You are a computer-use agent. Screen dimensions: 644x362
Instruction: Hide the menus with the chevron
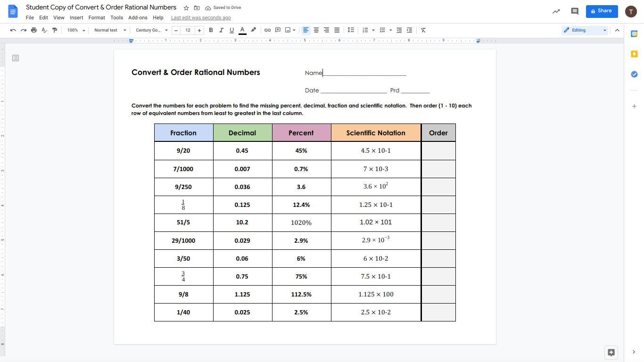(x=617, y=30)
